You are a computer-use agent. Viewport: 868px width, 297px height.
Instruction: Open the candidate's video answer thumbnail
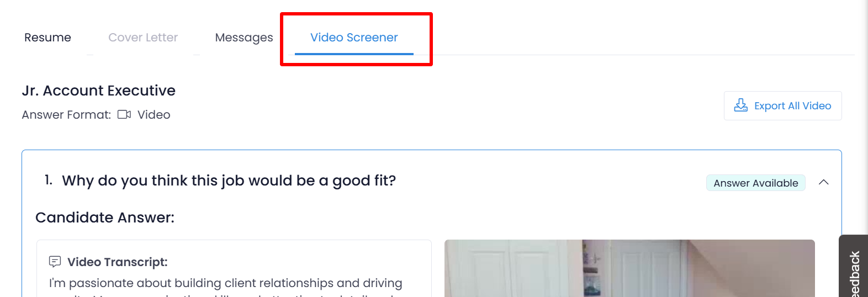(x=629, y=268)
